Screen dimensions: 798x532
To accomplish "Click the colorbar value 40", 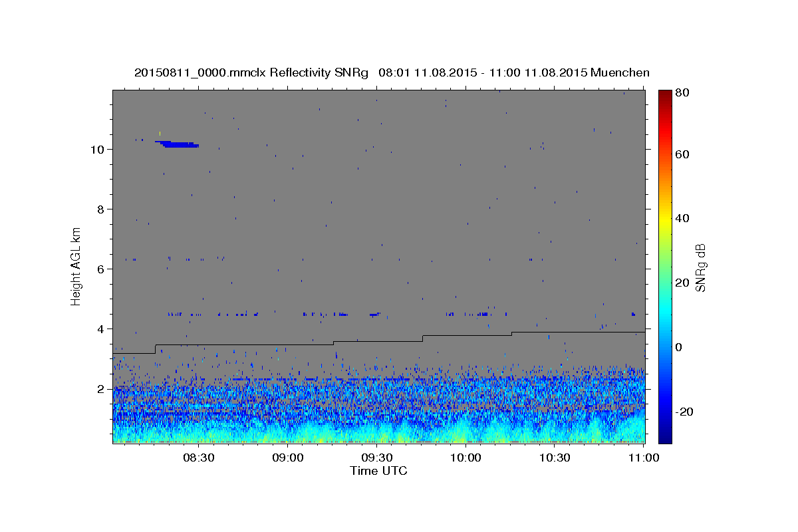I will tap(684, 219).
